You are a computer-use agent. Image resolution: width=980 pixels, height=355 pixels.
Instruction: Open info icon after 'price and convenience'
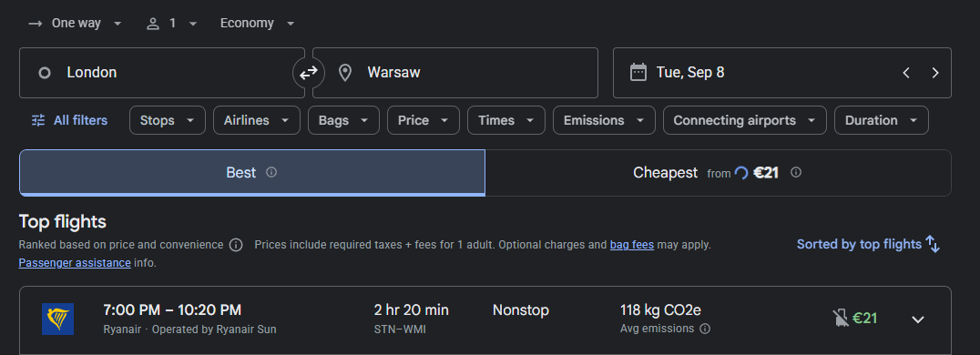pyautogui.click(x=236, y=245)
